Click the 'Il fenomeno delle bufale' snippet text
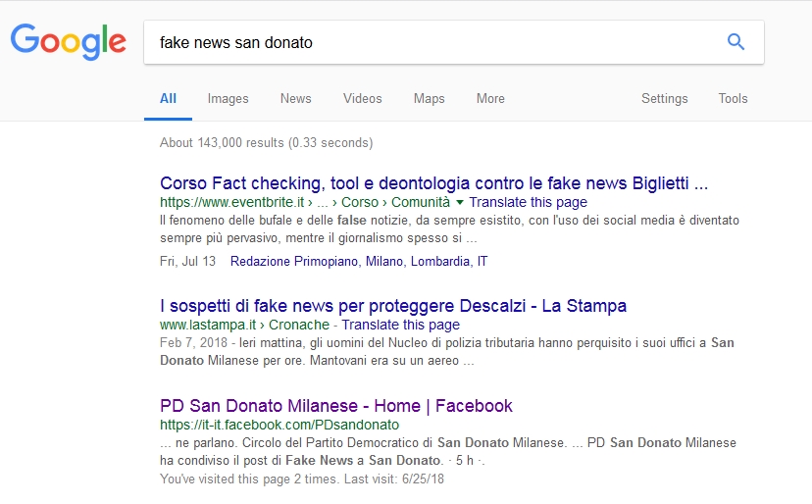Image resolution: width=812 pixels, height=504 pixels. pos(449,228)
